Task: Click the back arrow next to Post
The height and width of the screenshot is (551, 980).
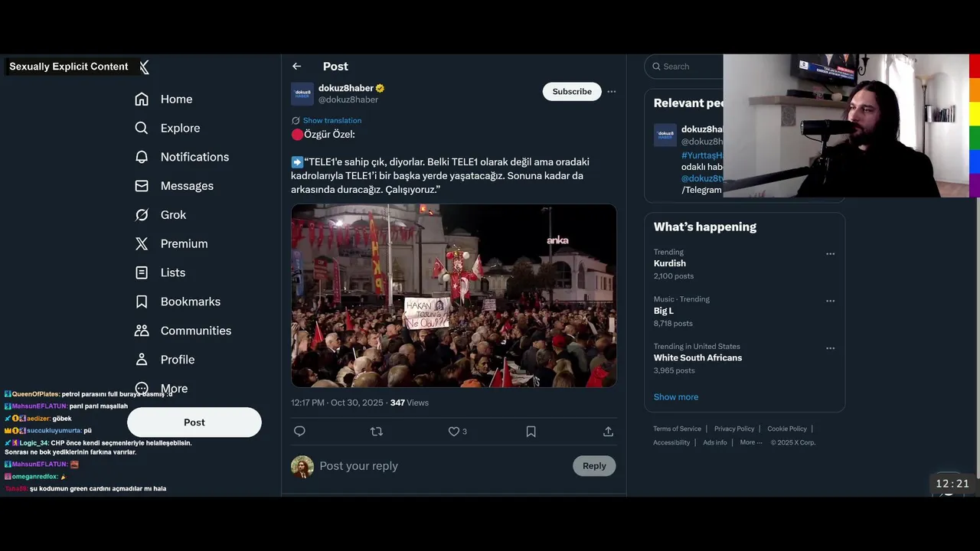Action: (x=296, y=67)
